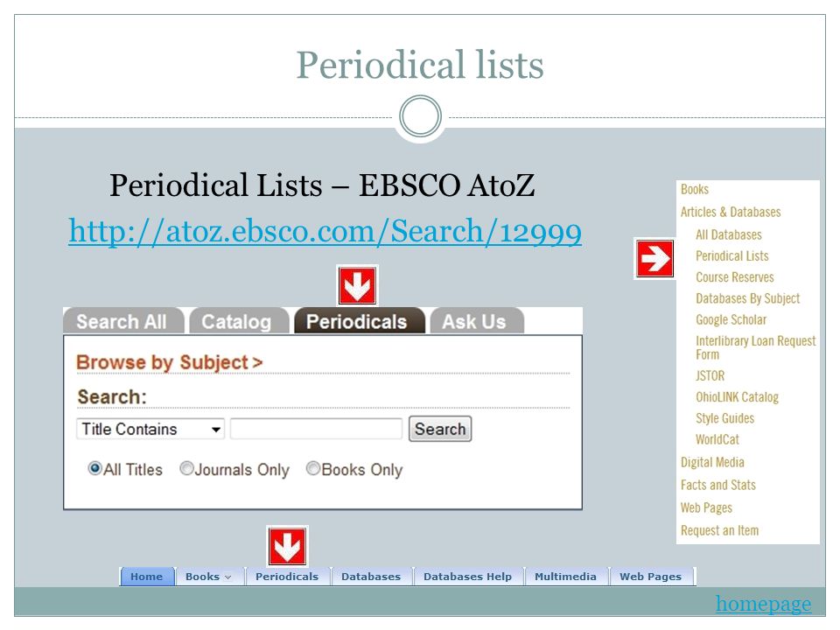Follow the homepage link

pos(763,604)
